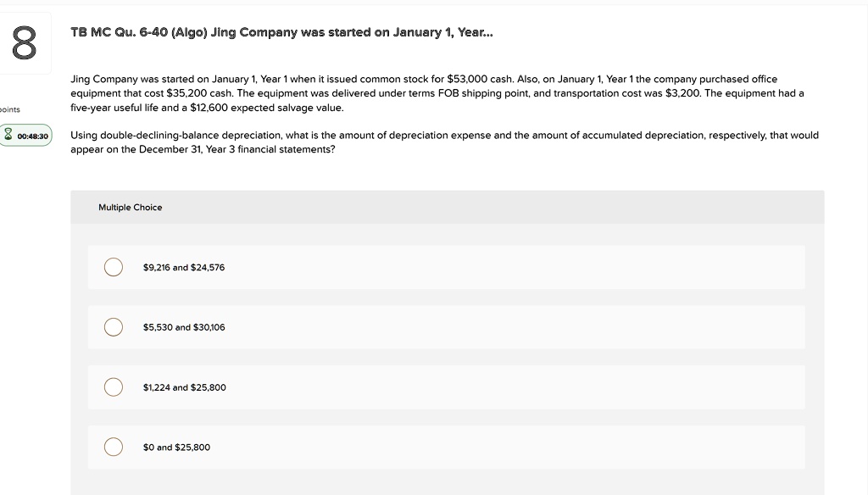Click the double-declining-balance question sentence
This screenshot has width=868, height=495.
click(444, 142)
